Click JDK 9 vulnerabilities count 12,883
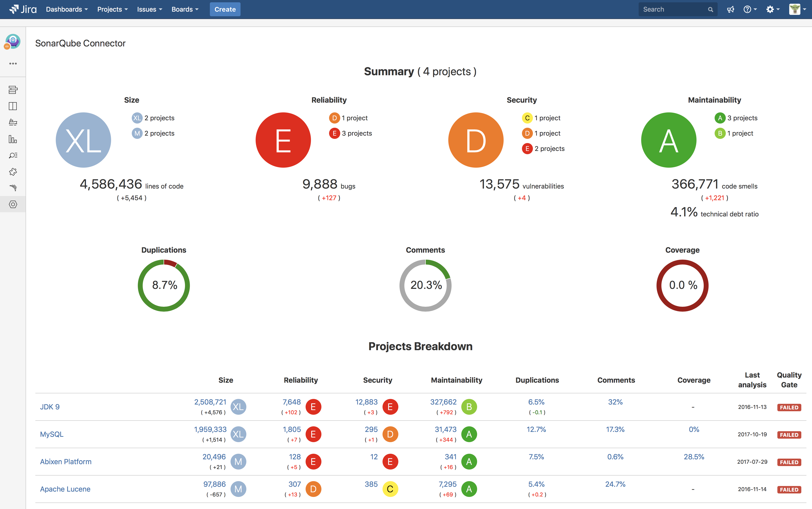Screen dimensions: 812x509 366,402
